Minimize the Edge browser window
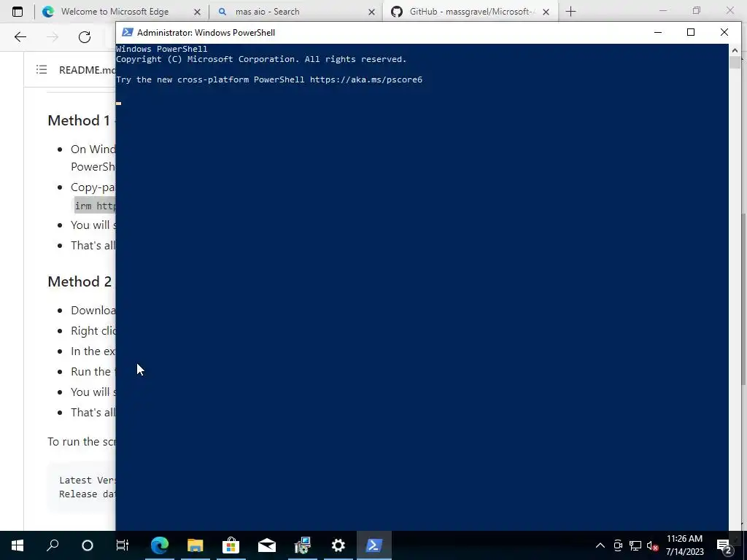The width and height of the screenshot is (747, 560). (663, 10)
